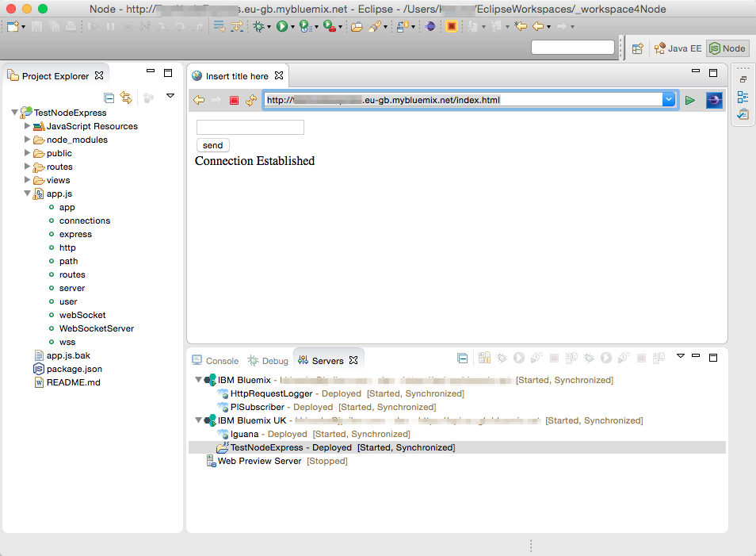
Task: Click the Run Last Tool icon in toolbar
Action: coord(330,26)
